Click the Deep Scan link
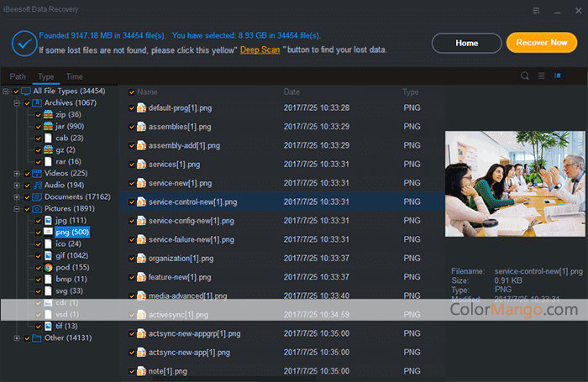 (x=260, y=50)
